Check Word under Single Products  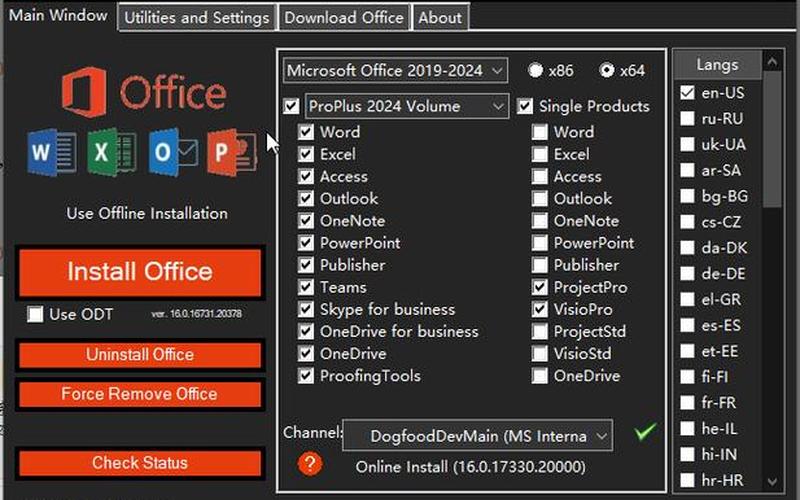click(540, 132)
